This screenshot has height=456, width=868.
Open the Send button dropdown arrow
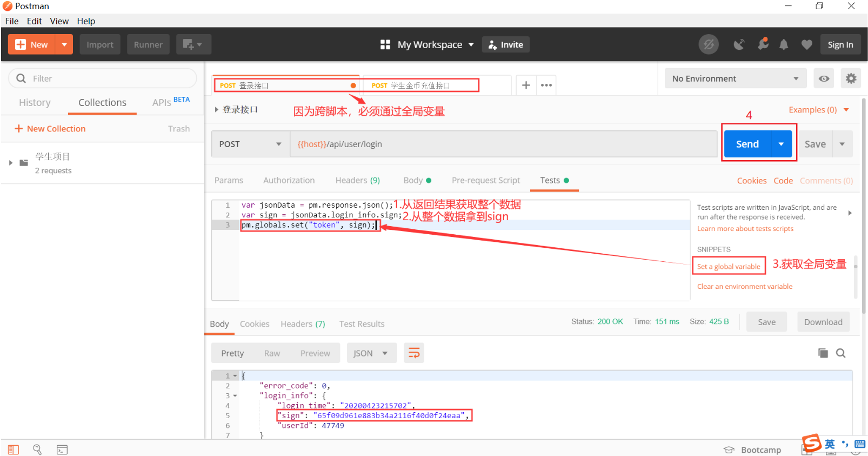point(781,144)
